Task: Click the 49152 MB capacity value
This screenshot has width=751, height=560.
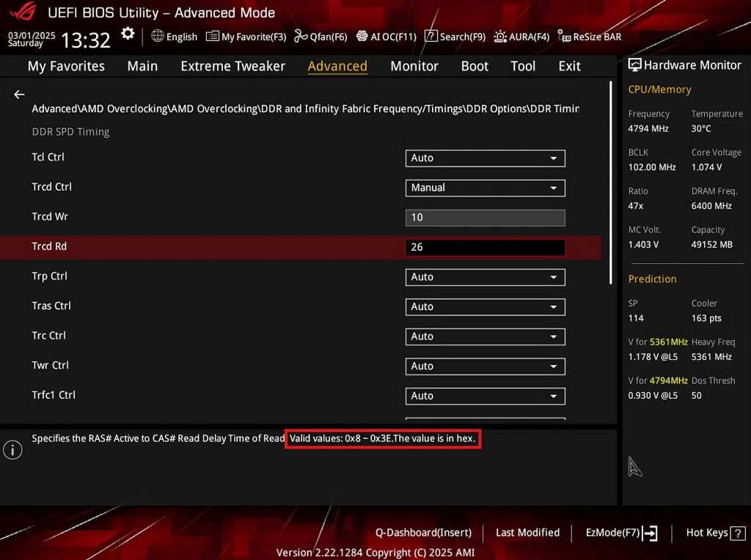Action: point(711,245)
